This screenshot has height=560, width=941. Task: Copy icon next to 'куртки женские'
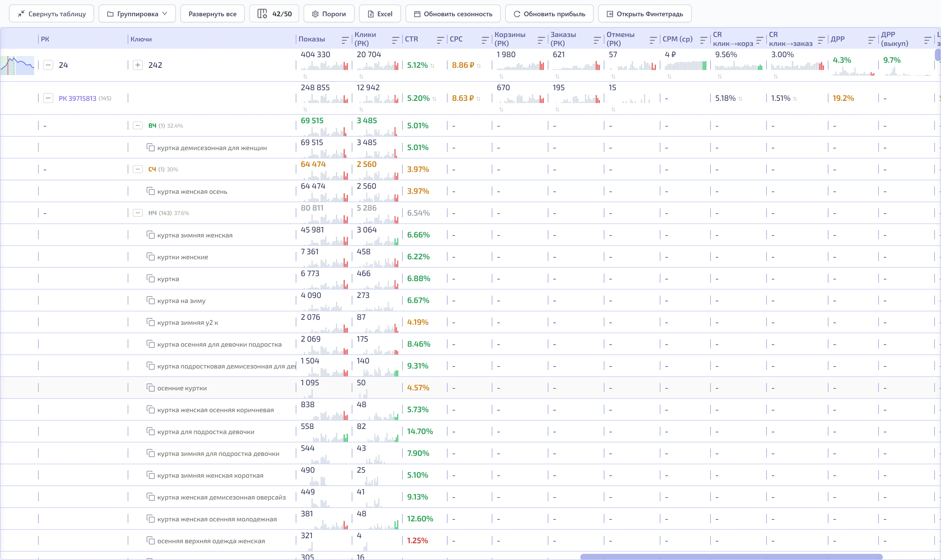click(151, 257)
